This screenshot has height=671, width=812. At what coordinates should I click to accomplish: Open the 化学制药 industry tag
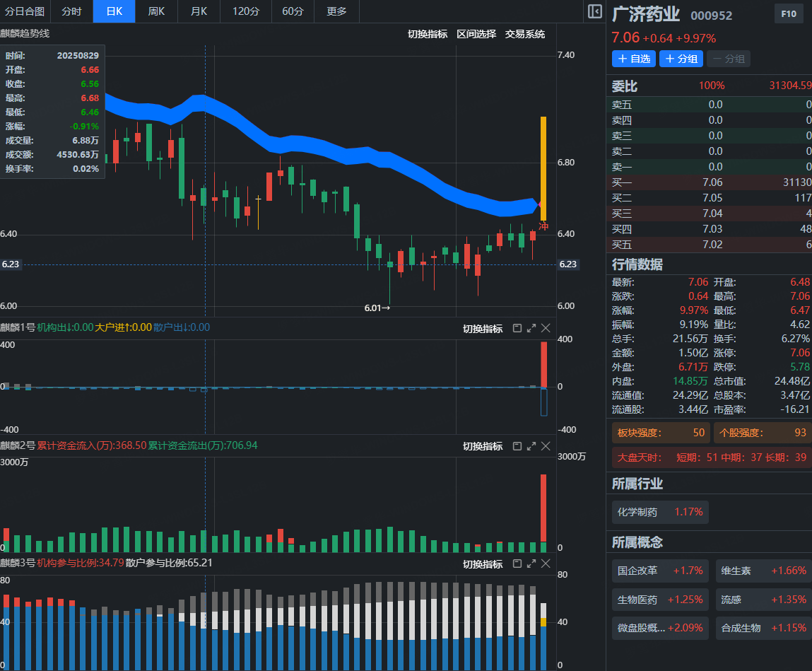point(660,512)
